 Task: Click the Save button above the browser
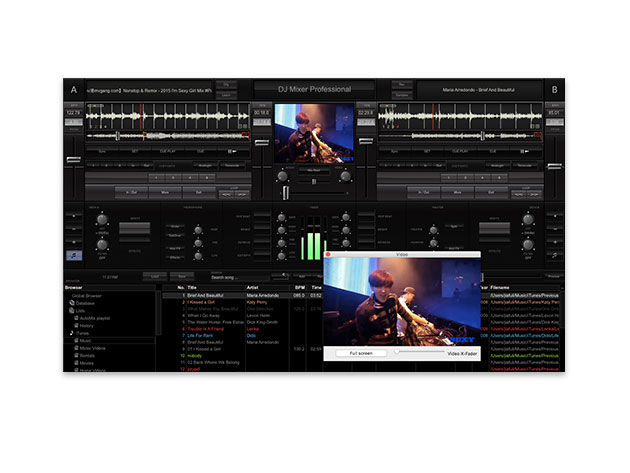coord(182,276)
